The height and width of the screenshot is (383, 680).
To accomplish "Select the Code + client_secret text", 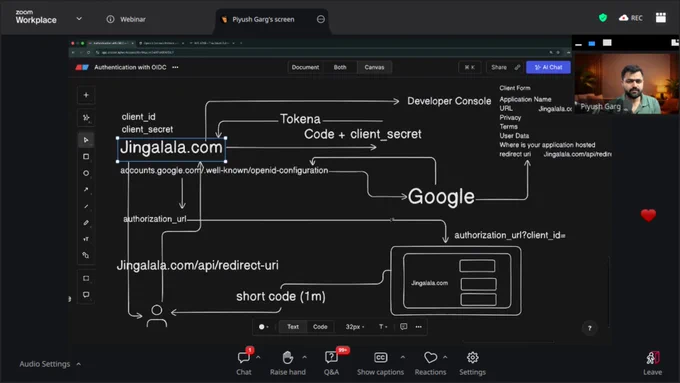I will click(x=363, y=134).
